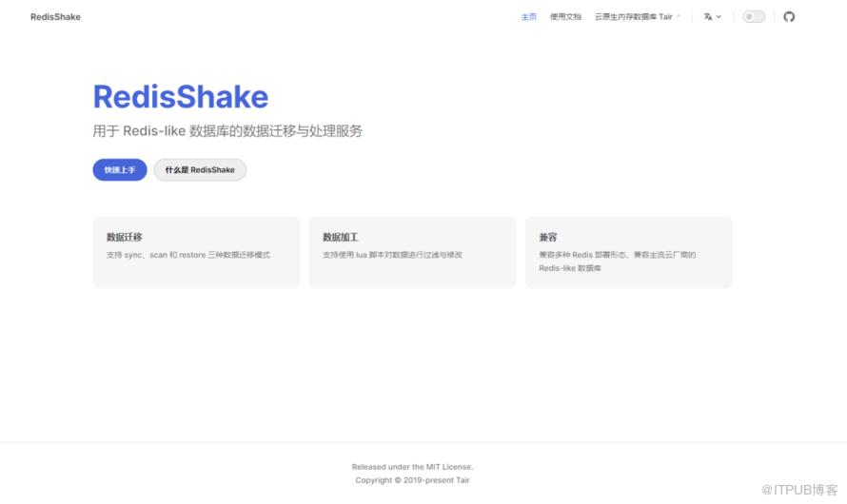847x504 pixels.
Task: Select the 数据加工 feature card
Action: point(412,252)
